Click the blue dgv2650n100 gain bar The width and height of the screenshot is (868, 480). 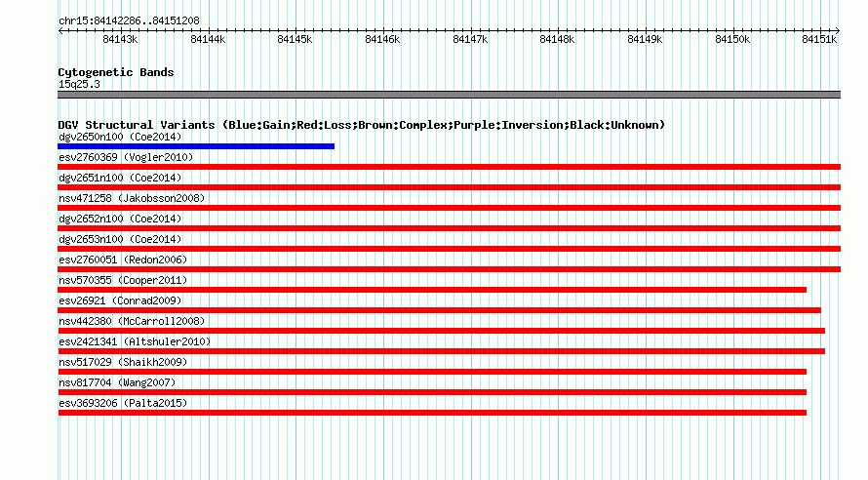tap(196, 146)
